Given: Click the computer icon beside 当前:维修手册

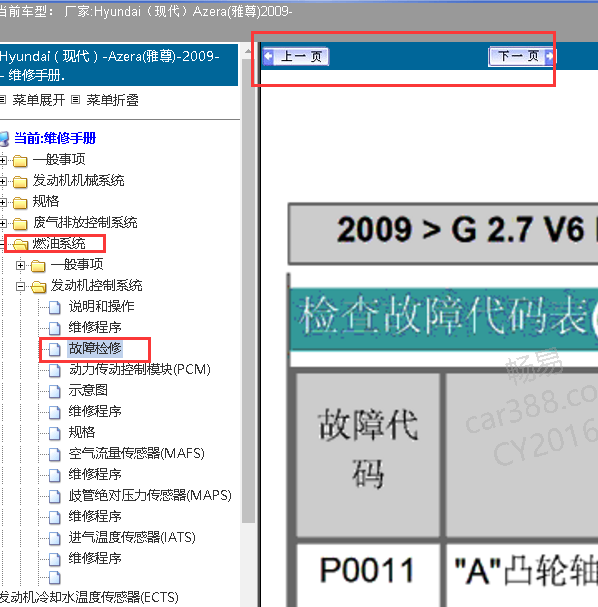Looking at the screenshot, I should tap(4, 139).
